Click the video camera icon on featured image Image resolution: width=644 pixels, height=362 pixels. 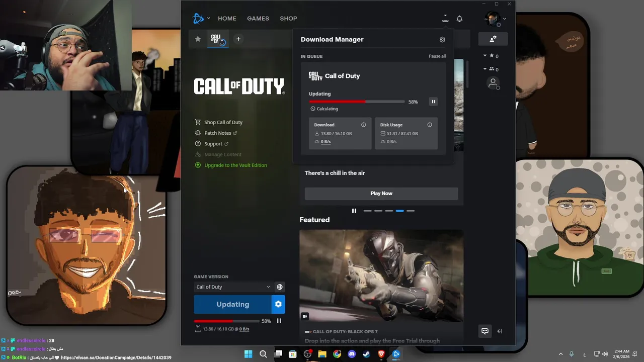(304, 316)
